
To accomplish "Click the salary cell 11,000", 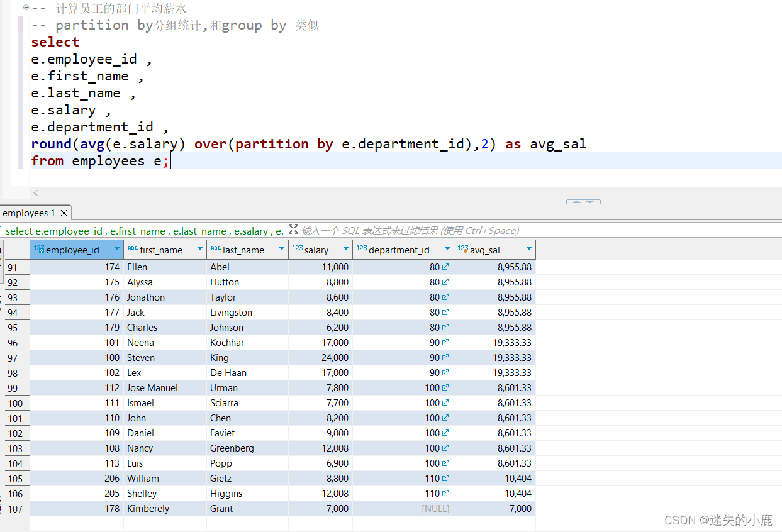I will pyautogui.click(x=320, y=267).
